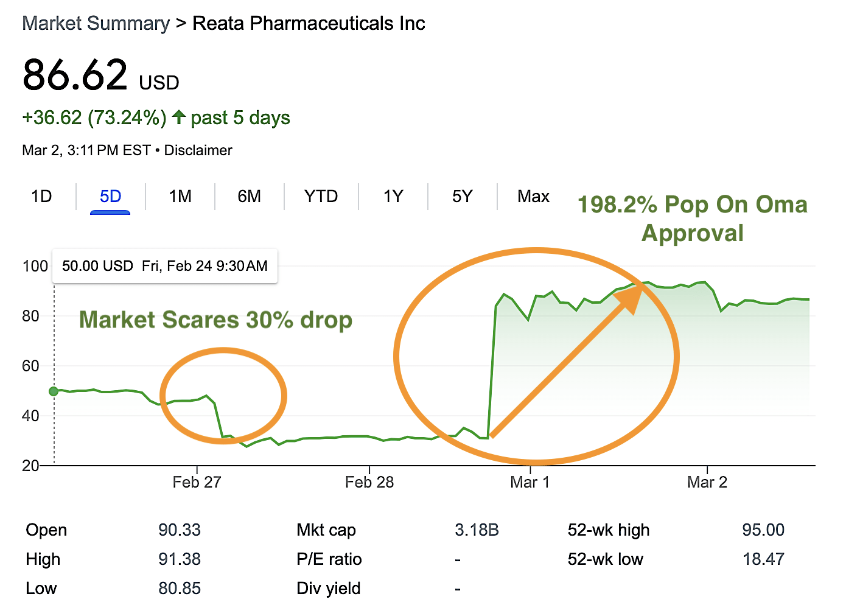Select the 1D time range tab
This screenshot has height=616, width=846.
(x=41, y=197)
